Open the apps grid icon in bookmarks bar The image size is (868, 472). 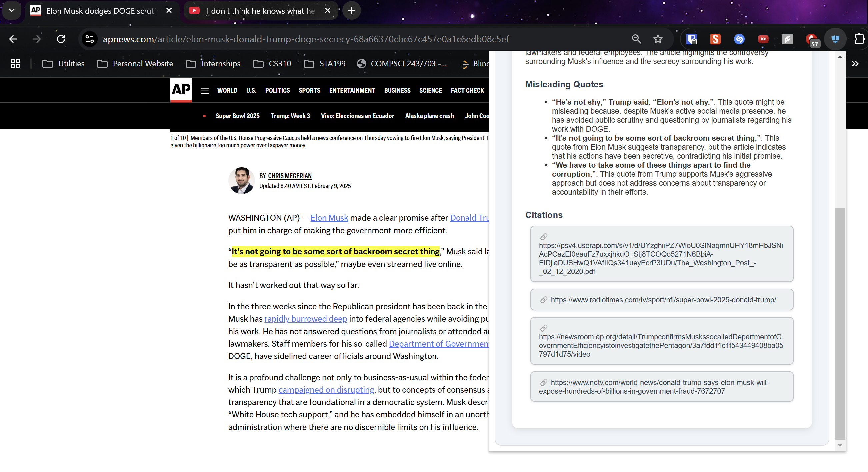pos(16,64)
